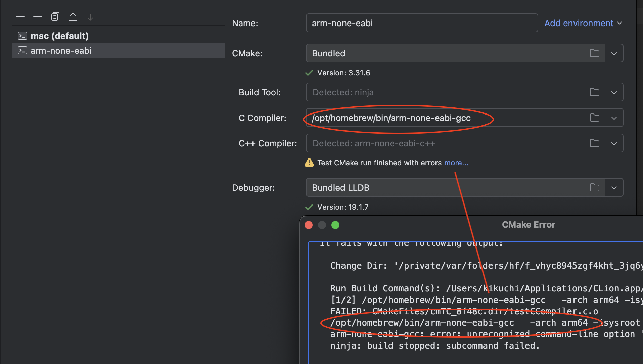Viewport: 643px width, 364px height.
Task: Click the 'Version: 19.1.7' debugger status text
Action: click(x=343, y=207)
